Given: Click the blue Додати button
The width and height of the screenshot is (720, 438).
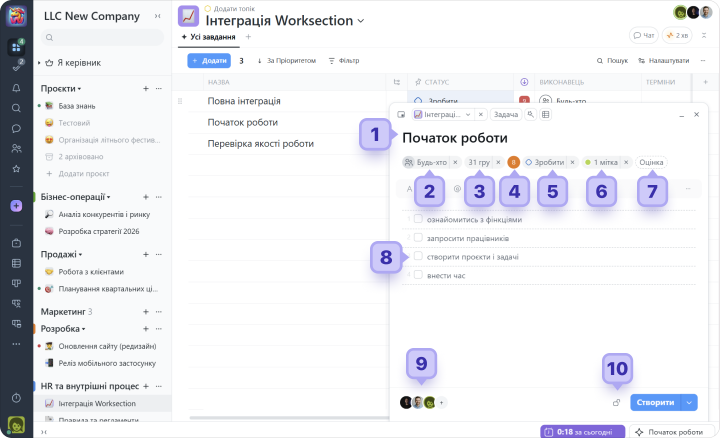Looking at the screenshot, I should tap(208, 61).
